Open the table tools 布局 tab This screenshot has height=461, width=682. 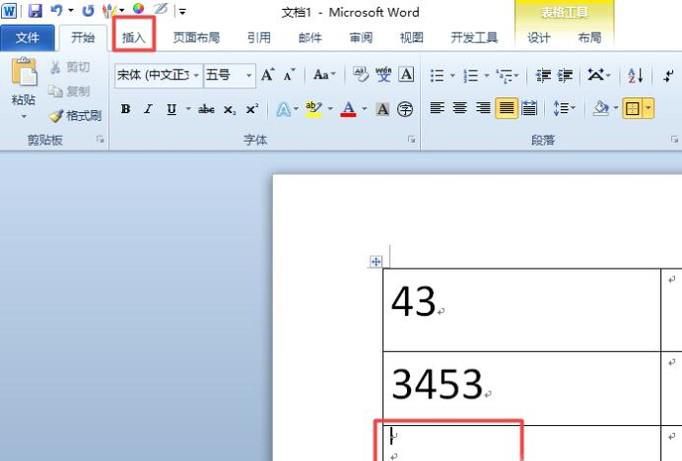(x=589, y=38)
